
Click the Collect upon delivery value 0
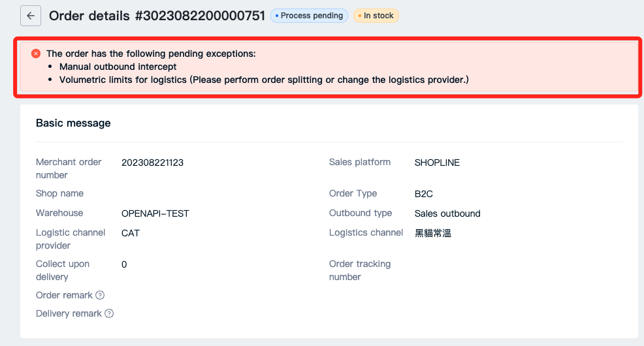[124, 264]
